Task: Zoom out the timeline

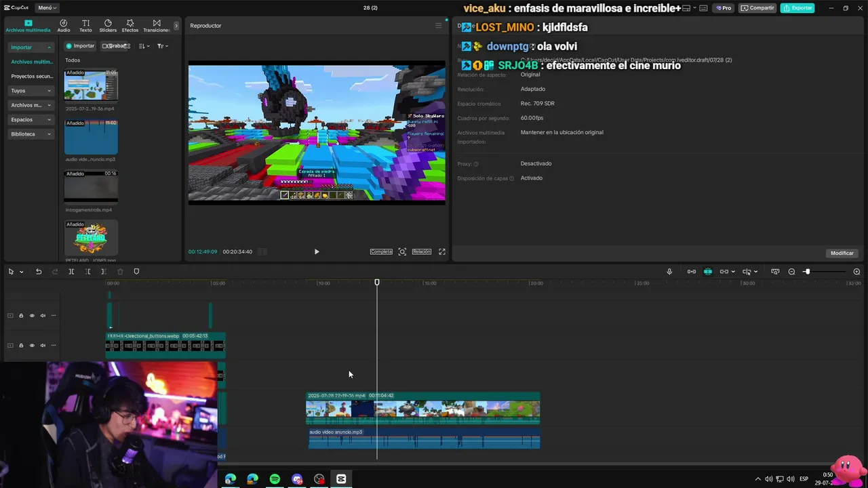Action: (791, 272)
